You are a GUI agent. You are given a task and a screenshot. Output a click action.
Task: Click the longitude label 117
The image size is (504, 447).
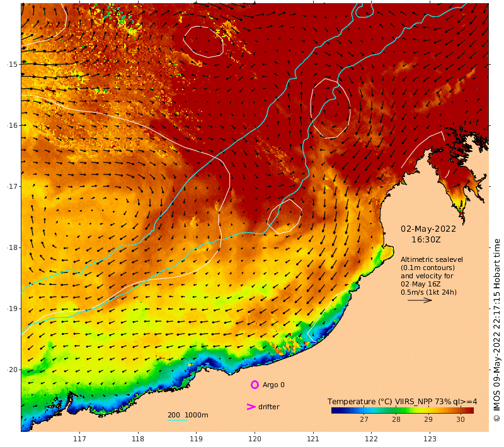pos(79,439)
